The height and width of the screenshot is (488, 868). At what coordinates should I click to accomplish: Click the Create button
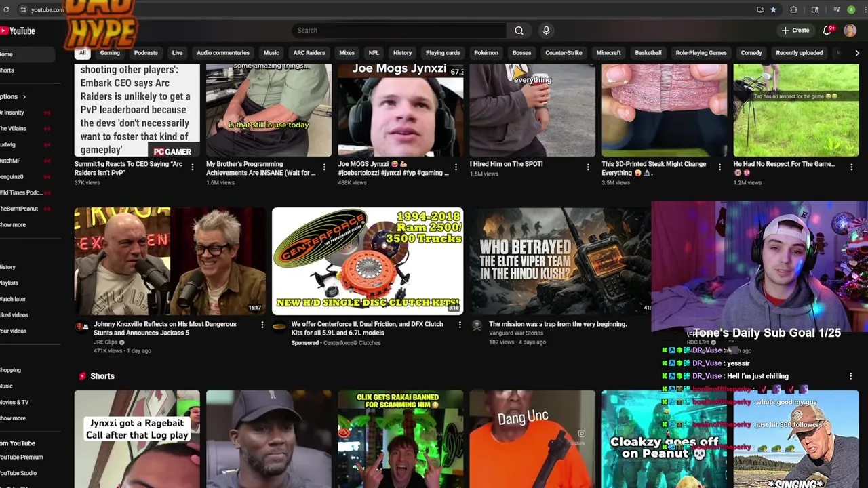click(795, 30)
